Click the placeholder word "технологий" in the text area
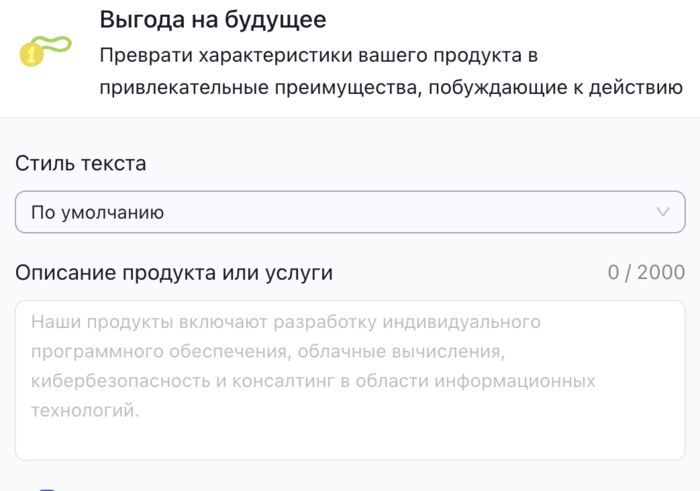This screenshot has width=700, height=491. [85, 410]
